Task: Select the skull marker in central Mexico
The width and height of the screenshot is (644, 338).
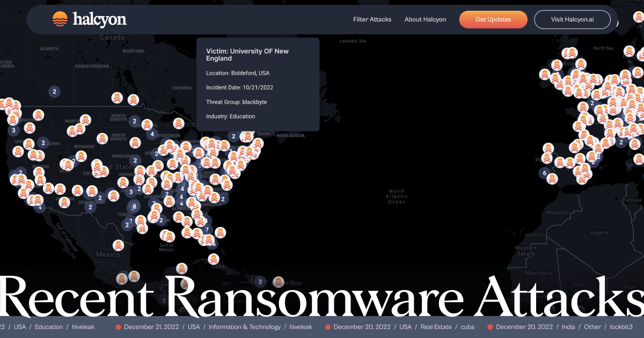Action: tap(118, 244)
